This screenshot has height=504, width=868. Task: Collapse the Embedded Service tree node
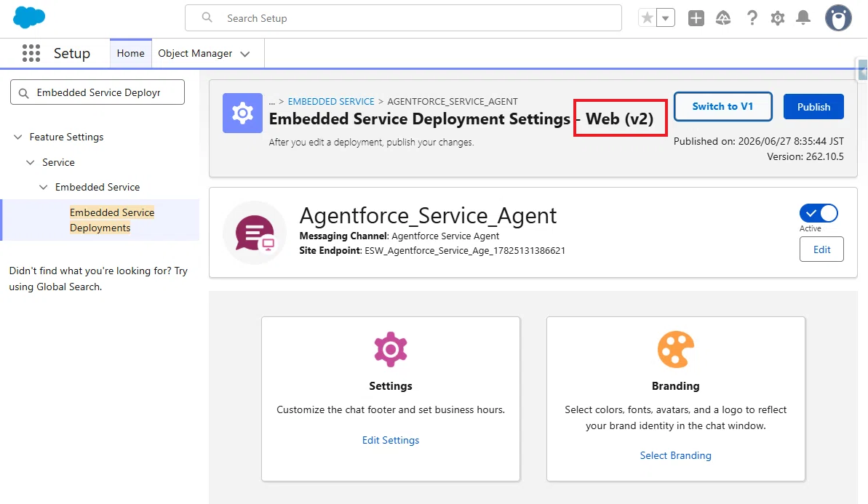(x=44, y=187)
